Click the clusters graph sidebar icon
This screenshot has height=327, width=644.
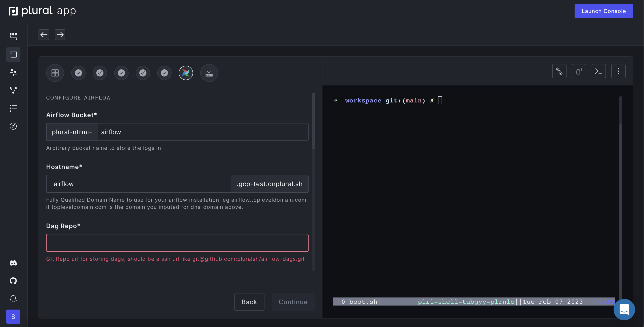click(13, 90)
